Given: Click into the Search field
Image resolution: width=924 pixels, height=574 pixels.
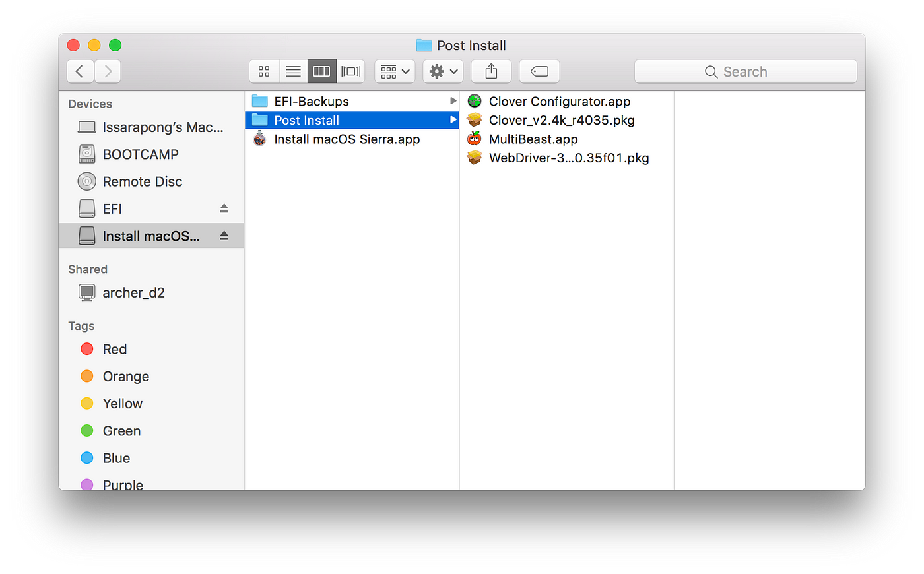Looking at the screenshot, I should [745, 71].
